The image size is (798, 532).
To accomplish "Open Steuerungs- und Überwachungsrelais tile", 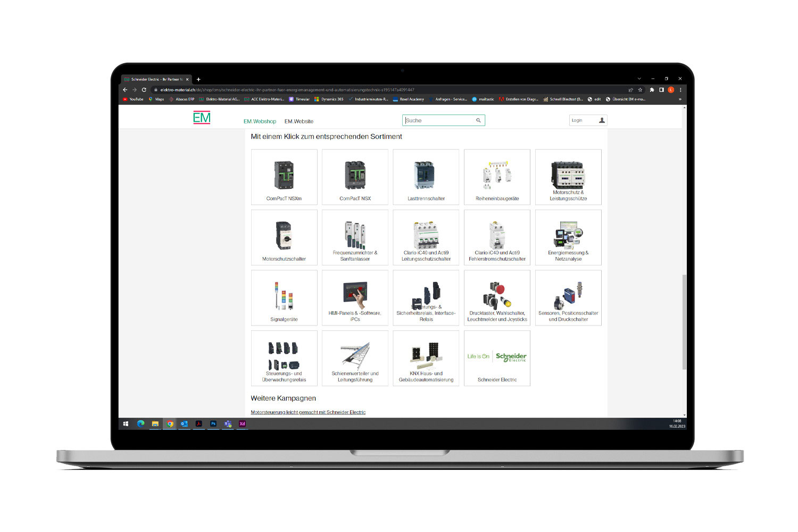I will click(x=284, y=358).
